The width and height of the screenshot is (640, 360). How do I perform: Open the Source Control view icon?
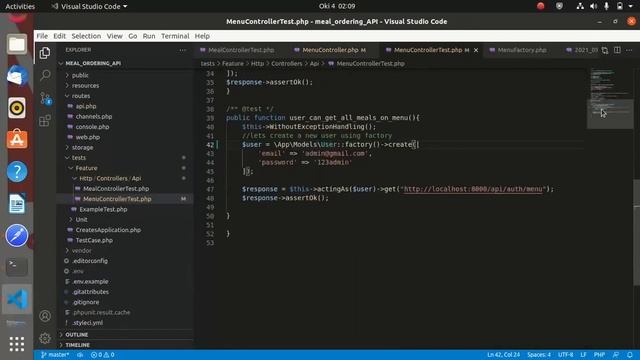point(45,98)
